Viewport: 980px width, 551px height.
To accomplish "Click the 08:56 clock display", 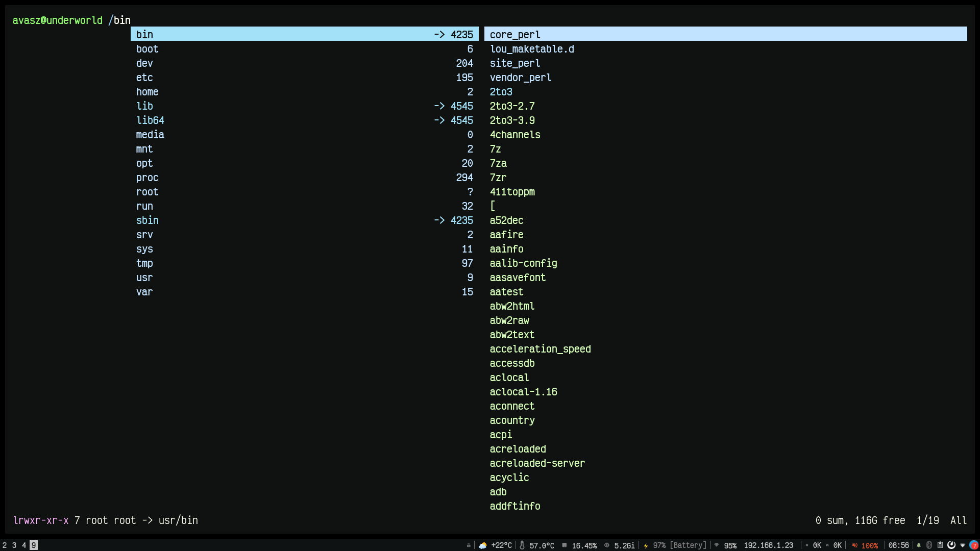I will tap(898, 545).
